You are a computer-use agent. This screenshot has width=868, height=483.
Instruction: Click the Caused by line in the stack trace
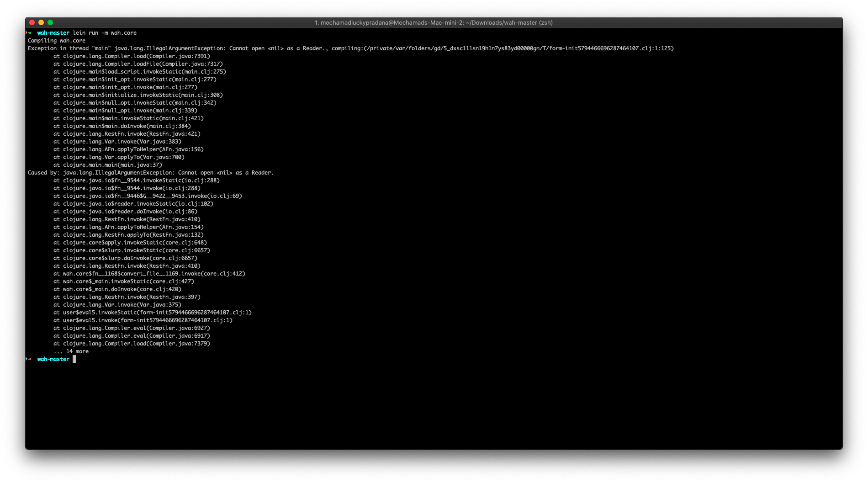click(151, 173)
